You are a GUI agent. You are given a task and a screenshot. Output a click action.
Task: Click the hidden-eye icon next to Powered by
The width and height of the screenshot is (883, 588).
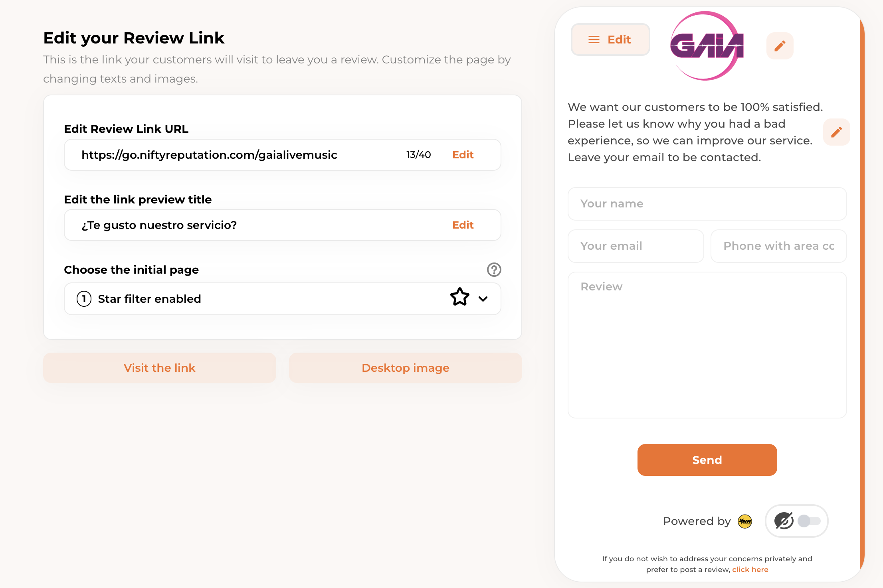point(784,521)
